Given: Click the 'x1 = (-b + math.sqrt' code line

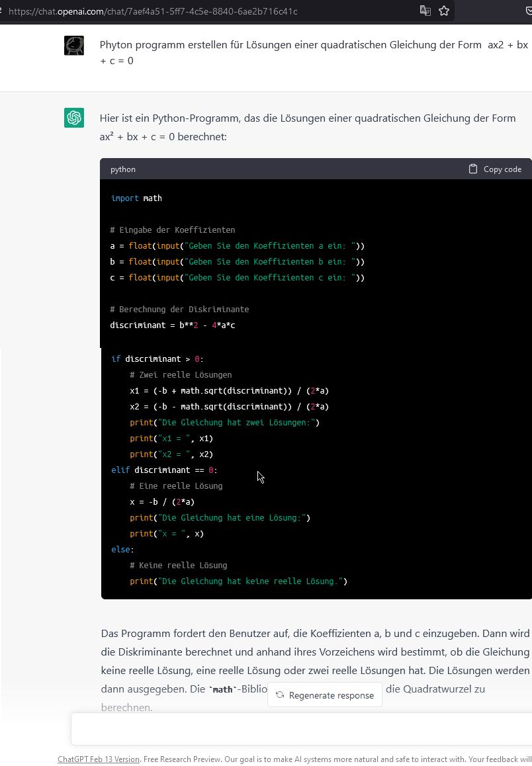Looking at the screenshot, I should (229, 390).
